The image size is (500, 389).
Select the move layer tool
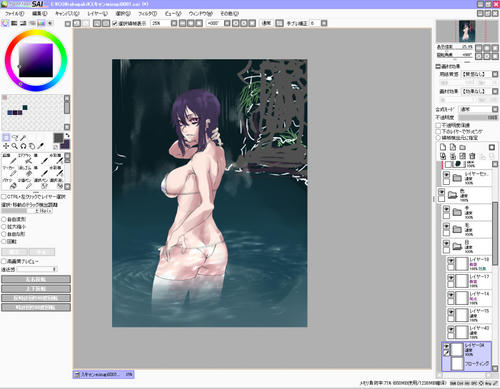coord(6,146)
